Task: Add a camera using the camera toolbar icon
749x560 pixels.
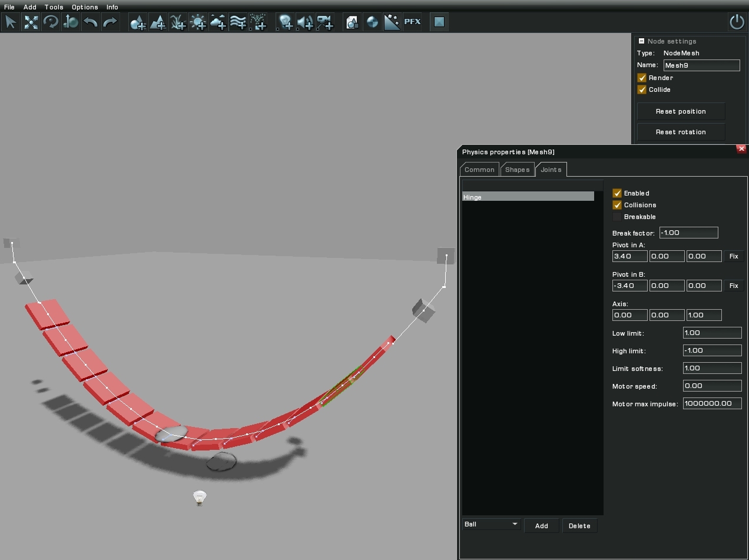Action: pos(324,22)
